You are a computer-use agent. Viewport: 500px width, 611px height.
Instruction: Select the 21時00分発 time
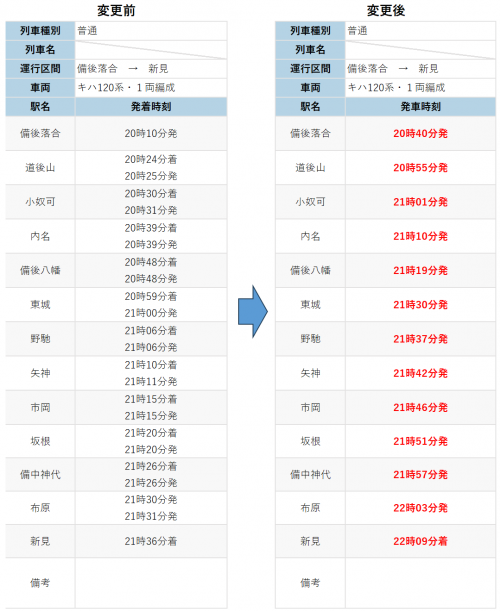(151, 313)
